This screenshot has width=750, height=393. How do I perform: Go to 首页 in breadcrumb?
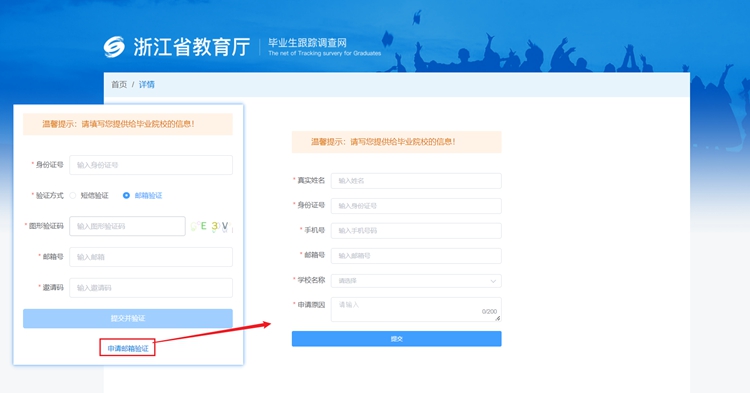pyautogui.click(x=119, y=85)
